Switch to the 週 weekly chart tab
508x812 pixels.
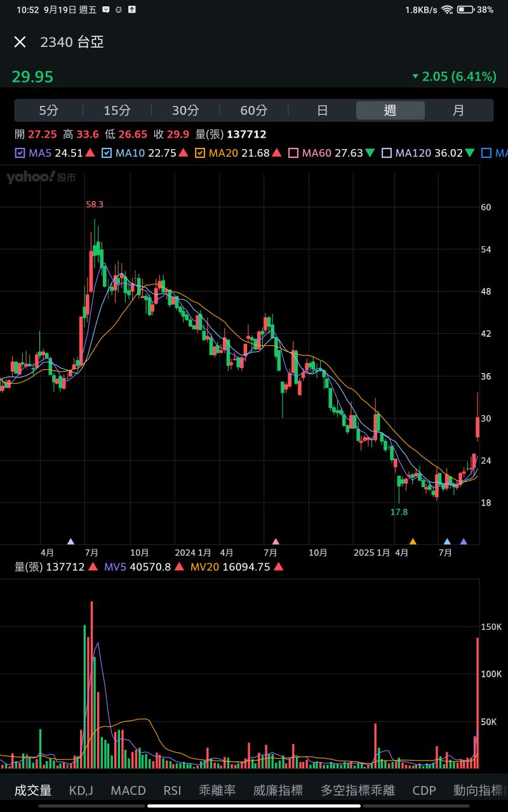click(x=390, y=110)
